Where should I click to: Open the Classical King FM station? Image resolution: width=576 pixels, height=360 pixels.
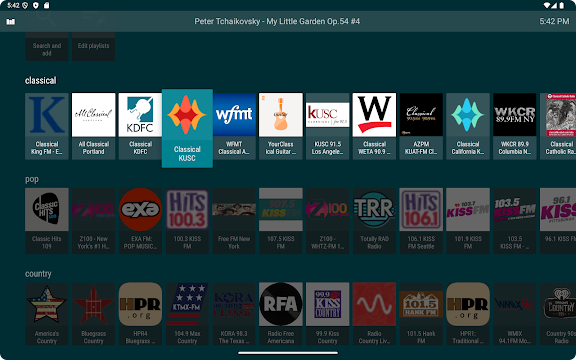tap(47, 126)
